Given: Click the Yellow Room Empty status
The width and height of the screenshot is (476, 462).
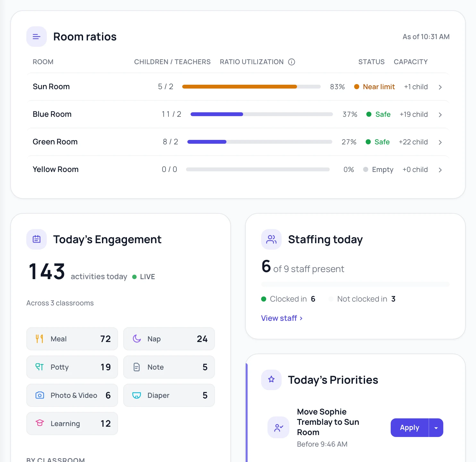Looking at the screenshot, I should click(378, 169).
